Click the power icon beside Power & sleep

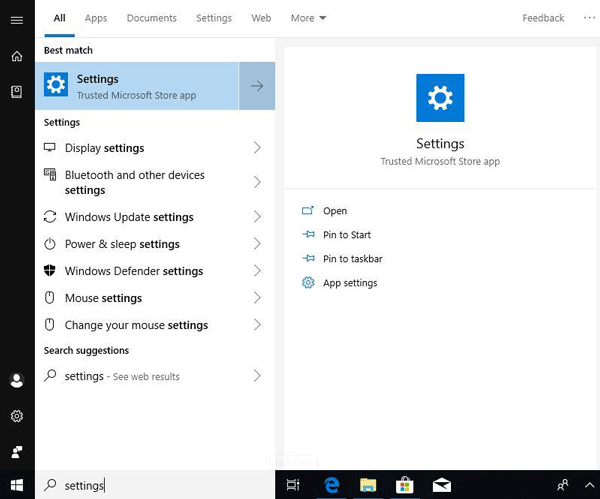[50, 244]
